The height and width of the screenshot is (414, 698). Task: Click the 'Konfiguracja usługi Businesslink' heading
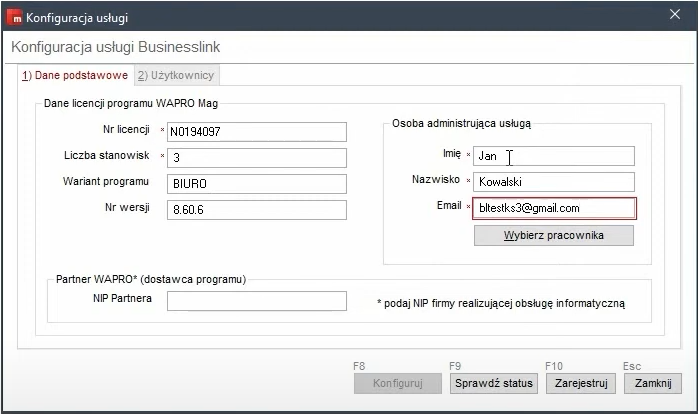(x=116, y=47)
